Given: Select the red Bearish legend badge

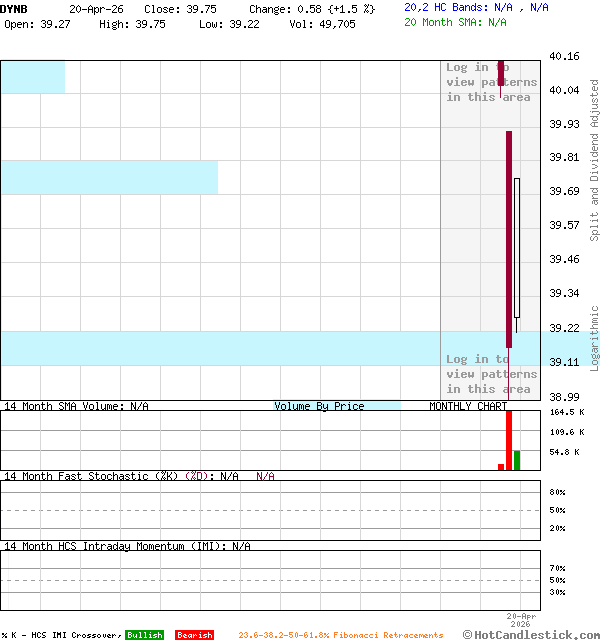Looking at the screenshot, I should [x=194, y=635].
